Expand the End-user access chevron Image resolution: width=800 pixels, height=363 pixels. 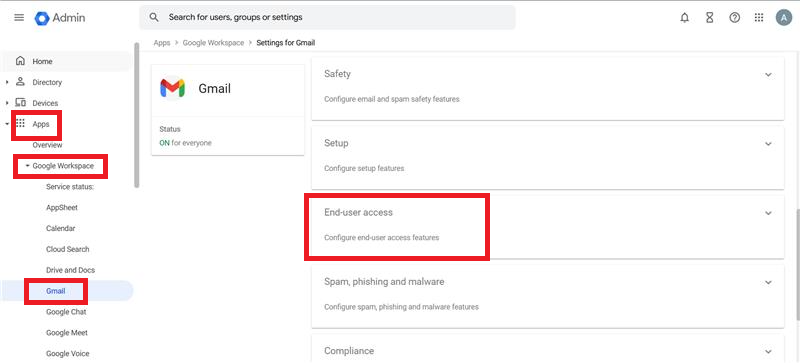point(768,213)
